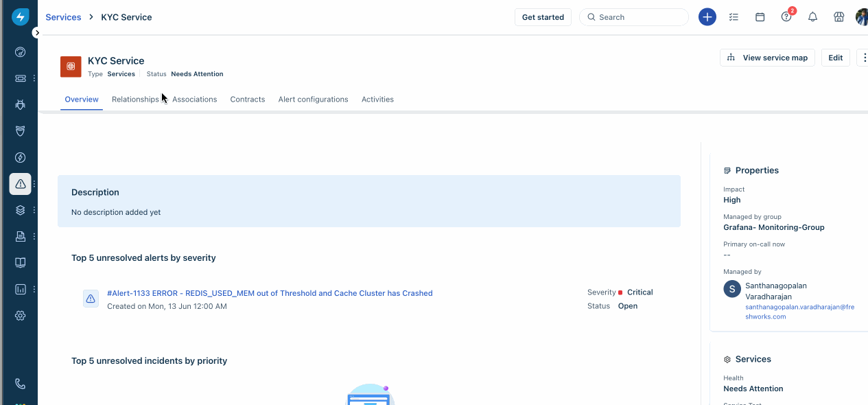The width and height of the screenshot is (868, 405).
Task: Open the to-do list icon in header
Action: pyautogui.click(x=734, y=16)
